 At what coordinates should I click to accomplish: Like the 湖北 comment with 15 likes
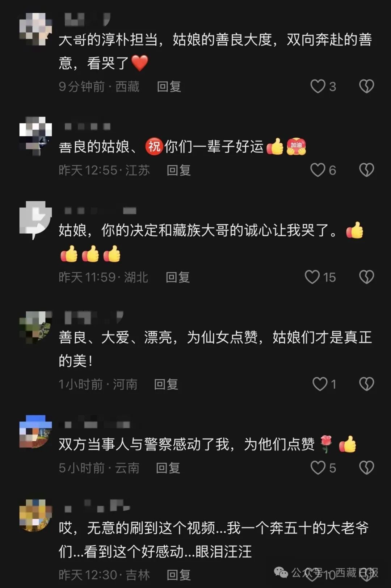pyautogui.click(x=312, y=277)
